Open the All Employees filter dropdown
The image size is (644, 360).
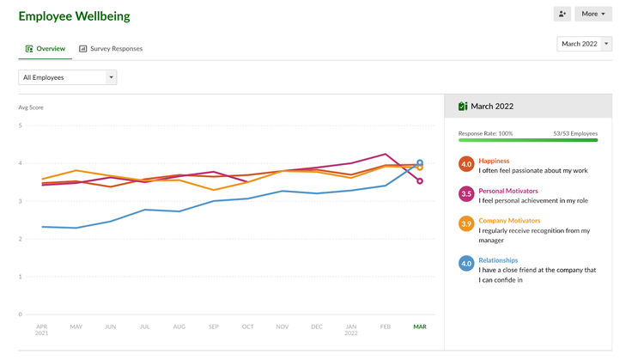(67, 77)
